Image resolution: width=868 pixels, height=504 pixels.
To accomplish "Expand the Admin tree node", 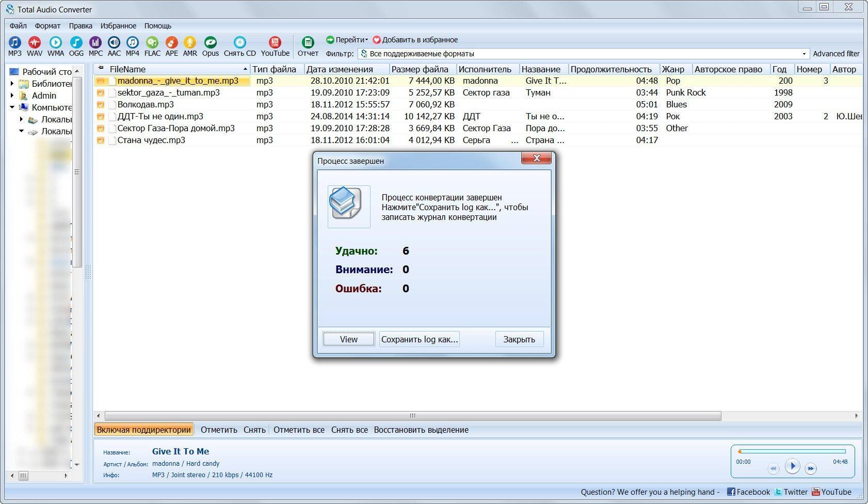I will click(x=12, y=96).
